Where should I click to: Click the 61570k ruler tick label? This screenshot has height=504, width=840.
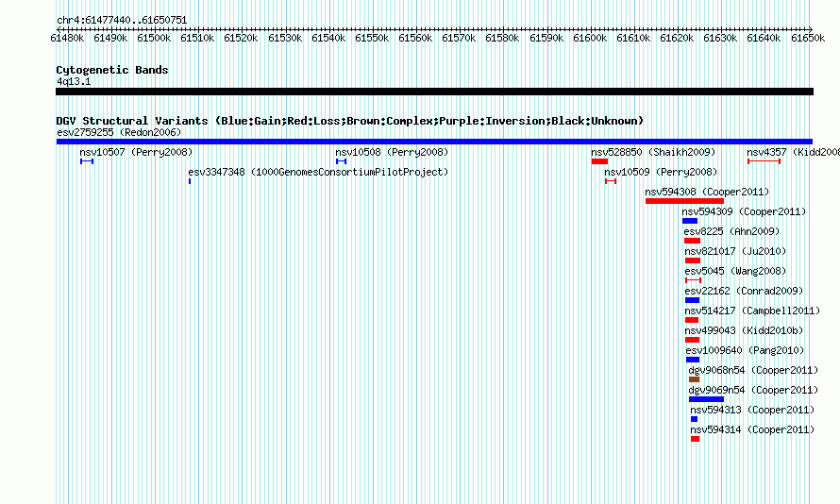(459, 38)
